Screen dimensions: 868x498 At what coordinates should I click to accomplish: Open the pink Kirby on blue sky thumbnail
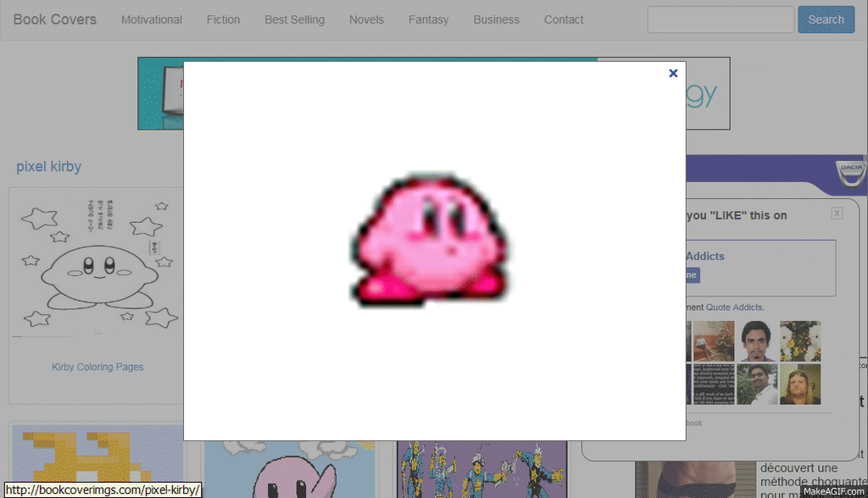pyautogui.click(x=290, y=469)
